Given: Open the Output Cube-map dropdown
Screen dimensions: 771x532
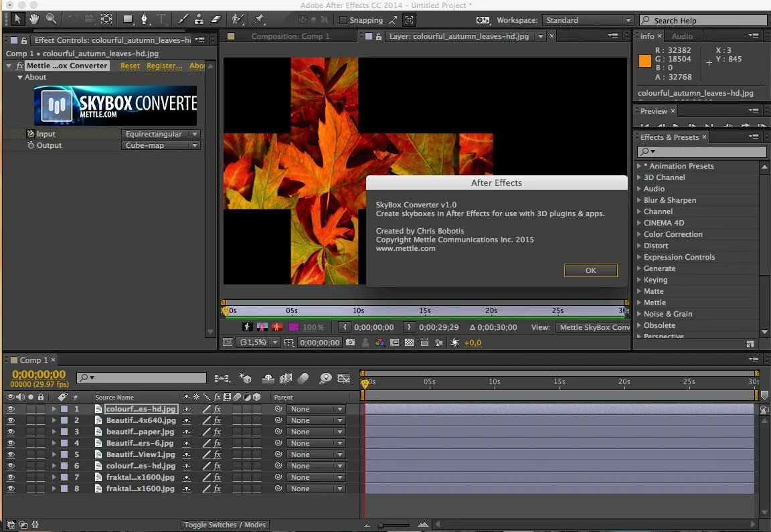Looking at the screenshot, I should (x=161, y=145).
